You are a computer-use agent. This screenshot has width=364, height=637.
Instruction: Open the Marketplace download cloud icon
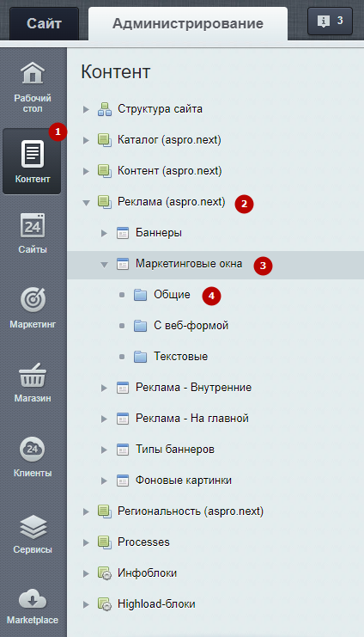(33, 600)
